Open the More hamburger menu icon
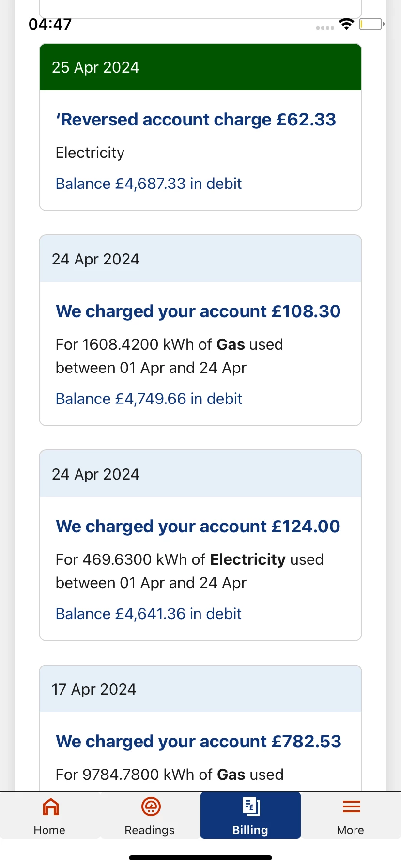 pos(351,806)
